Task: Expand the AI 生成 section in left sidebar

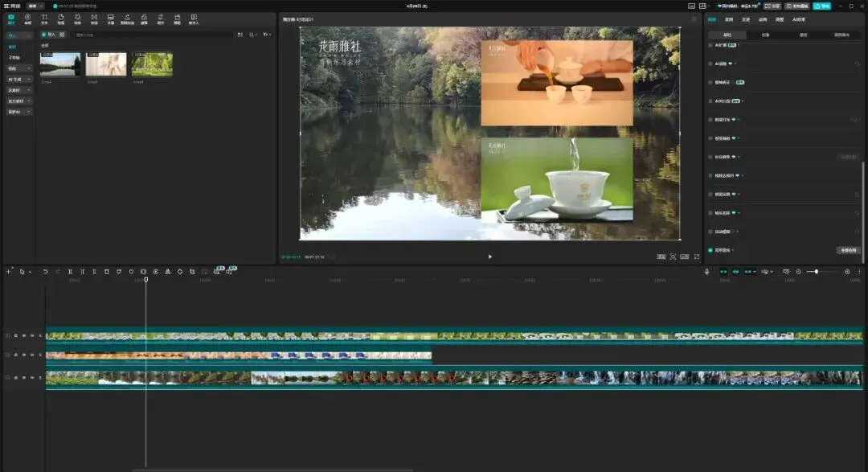Action: pos(19,80)
